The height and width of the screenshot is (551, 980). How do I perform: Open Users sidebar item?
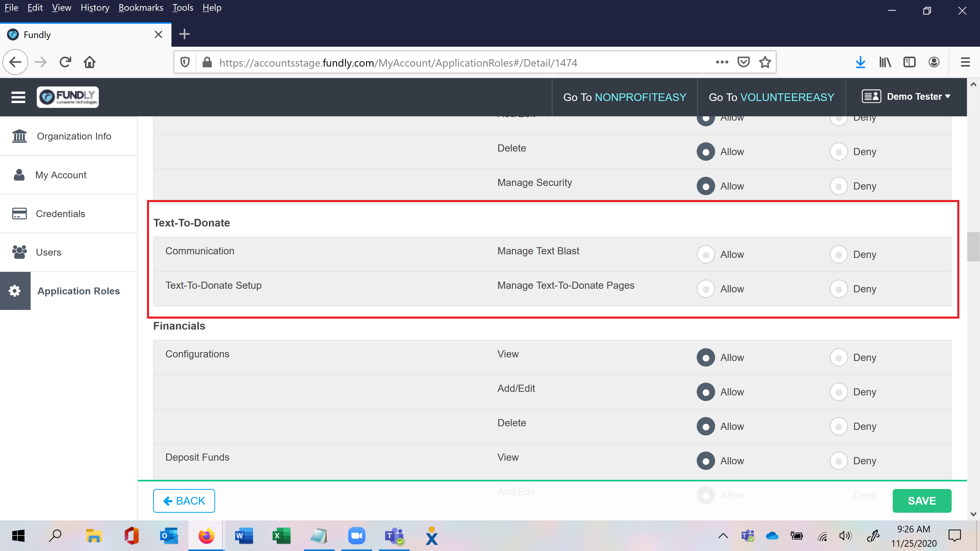[x=68, y=252]
